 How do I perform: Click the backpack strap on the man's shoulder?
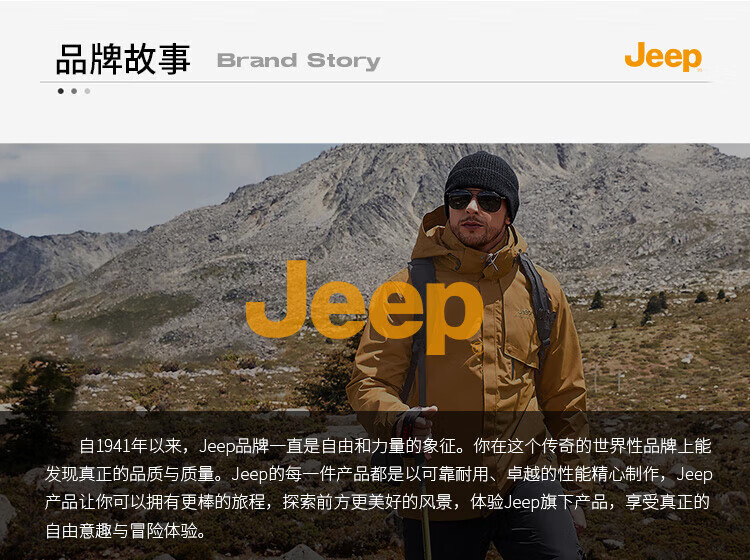click(538, 296)
